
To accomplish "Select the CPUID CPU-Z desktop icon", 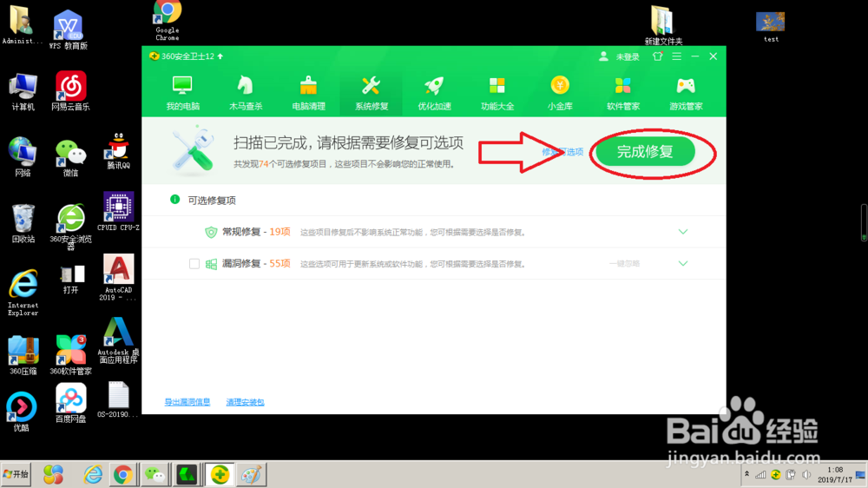I will (x=118, y=212).
